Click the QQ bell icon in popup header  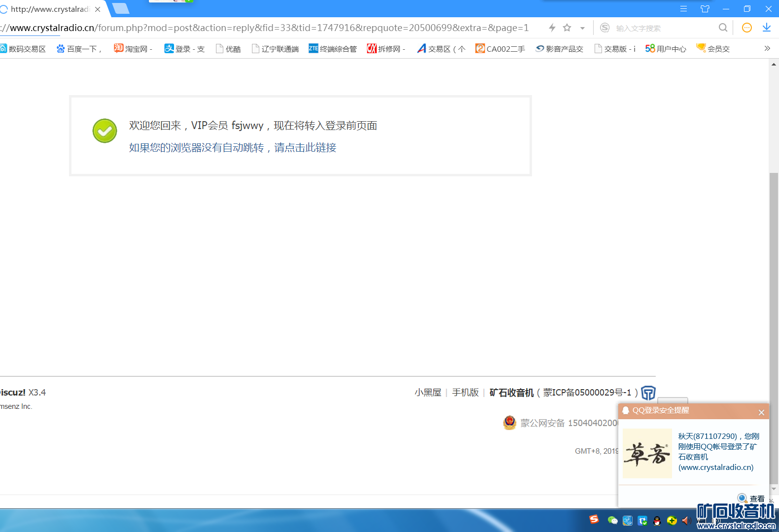(626, 410)
